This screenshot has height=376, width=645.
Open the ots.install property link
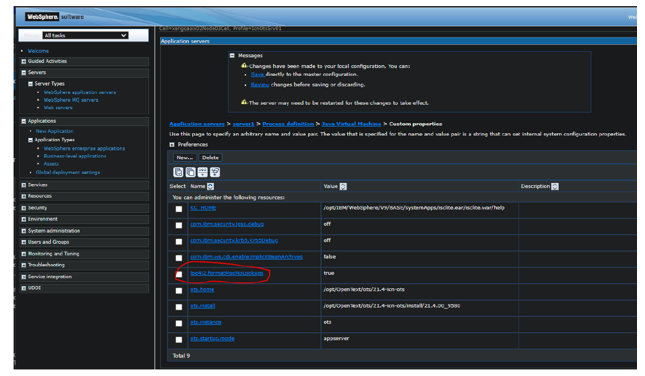tap(202, 306)
